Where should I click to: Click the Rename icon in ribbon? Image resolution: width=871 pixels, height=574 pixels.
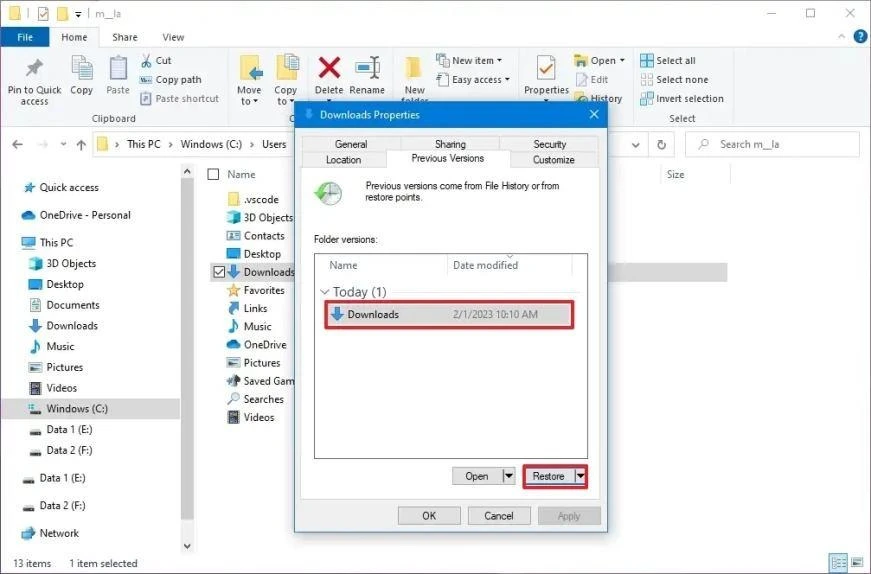point(367,68)
